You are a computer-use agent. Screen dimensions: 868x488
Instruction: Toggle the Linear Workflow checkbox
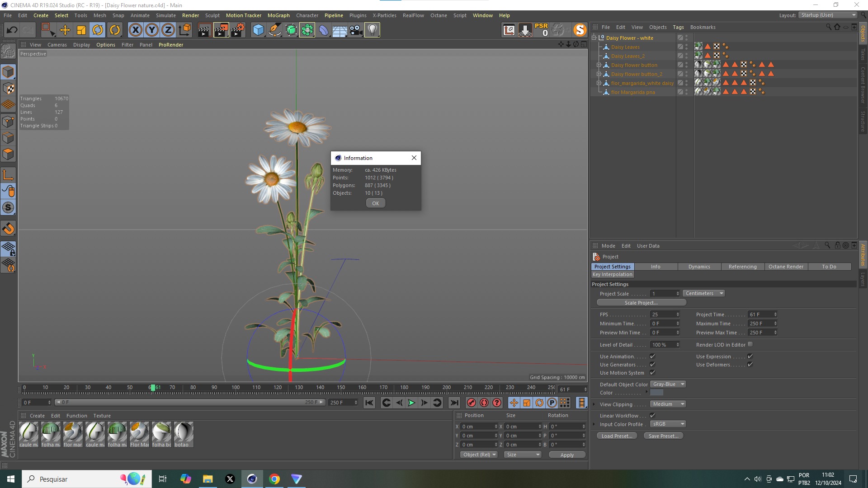(x=652, y=415)
